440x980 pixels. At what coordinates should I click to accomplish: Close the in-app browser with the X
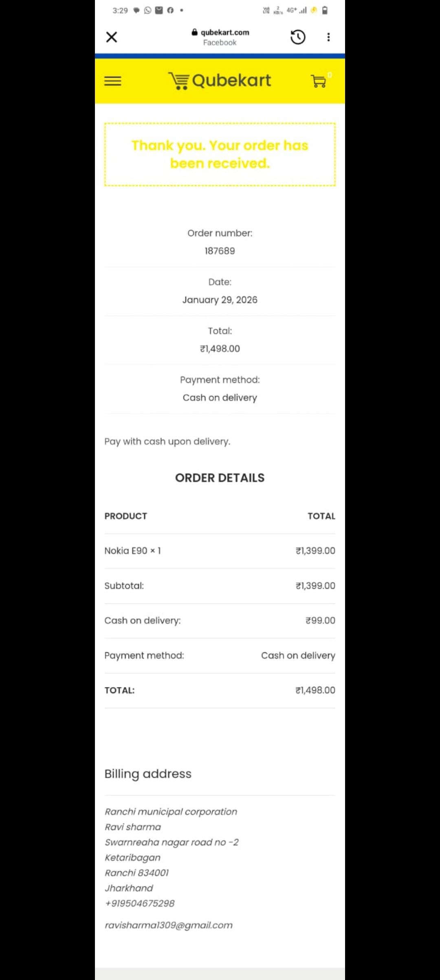(111, 37)
